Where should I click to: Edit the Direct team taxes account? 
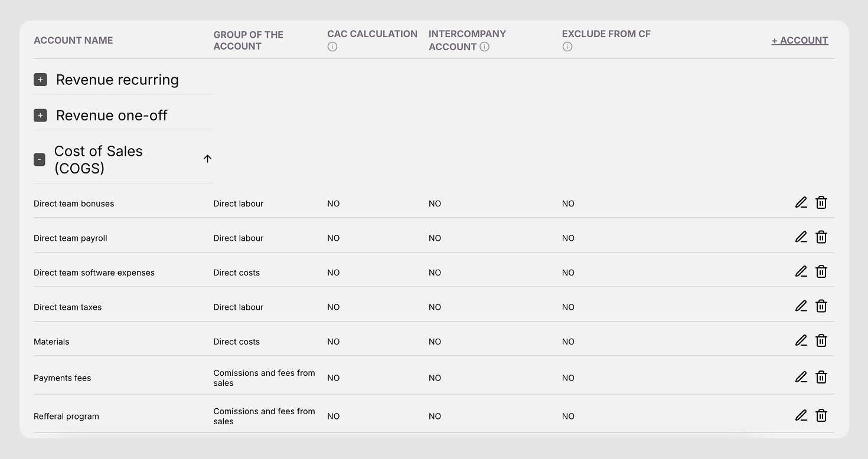point(801,306)
